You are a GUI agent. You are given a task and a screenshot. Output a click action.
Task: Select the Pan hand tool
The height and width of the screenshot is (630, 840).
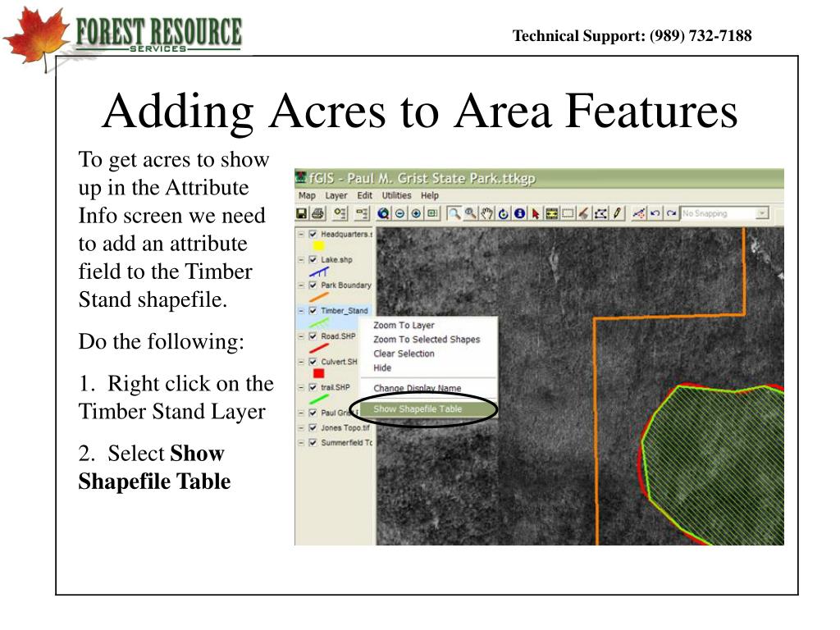point(486,214)
